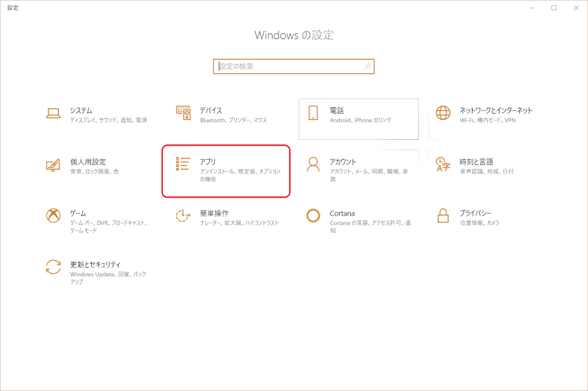Open the システム laptop icon
Screen dimensions: 588x391
53,113
